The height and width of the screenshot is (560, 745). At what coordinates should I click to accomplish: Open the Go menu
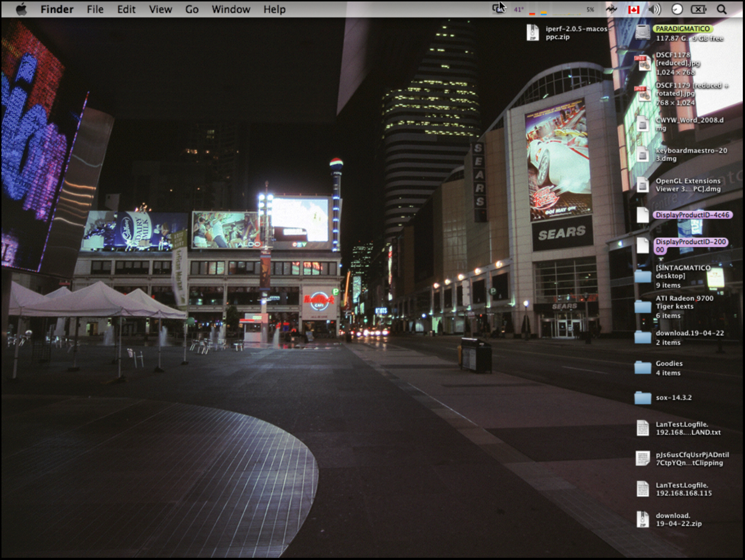192,9
